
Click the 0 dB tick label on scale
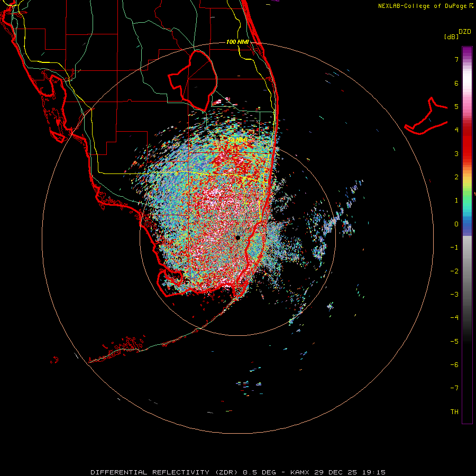456,224
